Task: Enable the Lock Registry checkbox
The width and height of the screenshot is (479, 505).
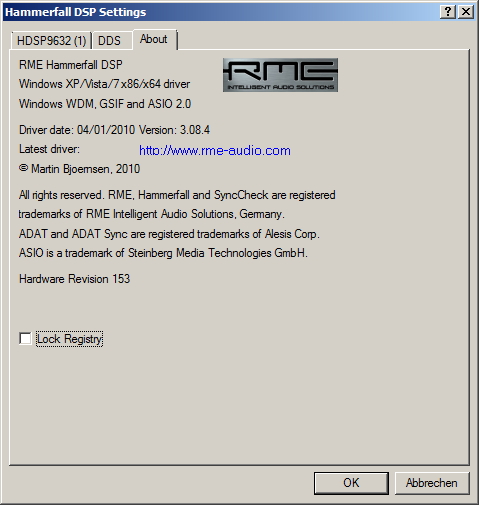Action: pos(25,339)
